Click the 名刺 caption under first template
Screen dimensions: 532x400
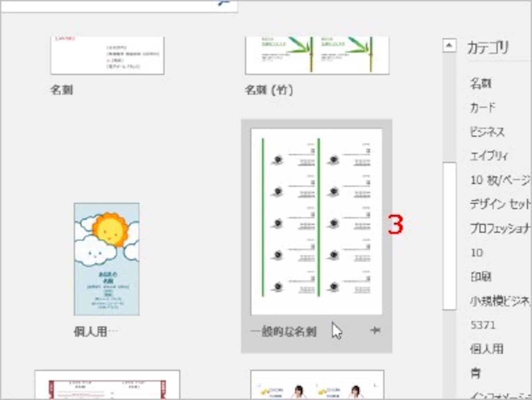coord(62,91)
